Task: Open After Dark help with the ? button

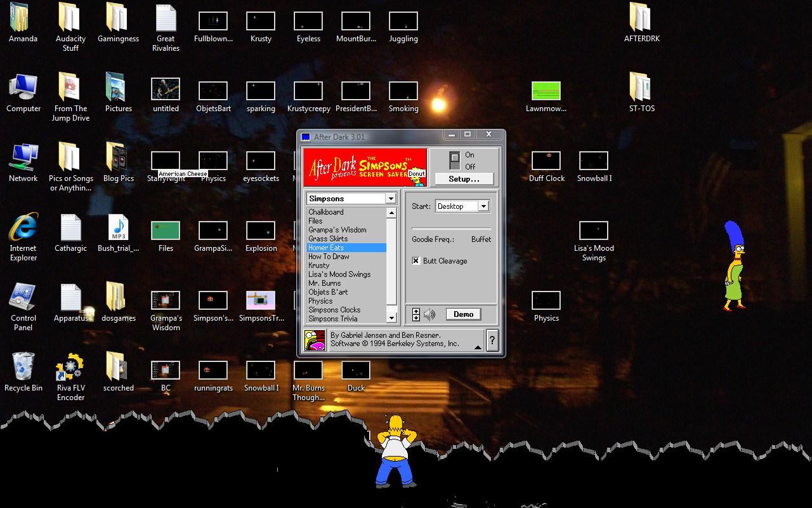Action: [492, 340]
